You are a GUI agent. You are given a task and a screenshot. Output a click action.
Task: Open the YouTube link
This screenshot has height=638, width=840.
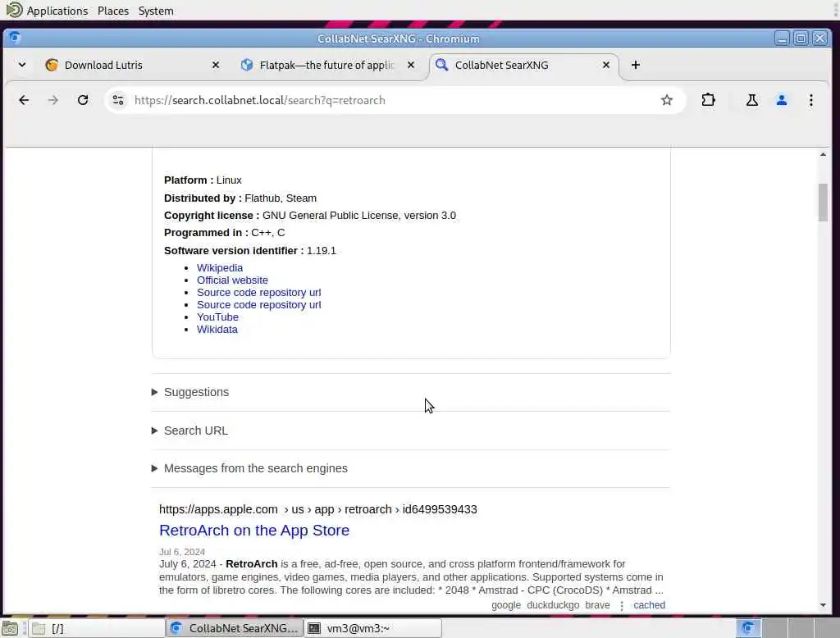[217, 317]
